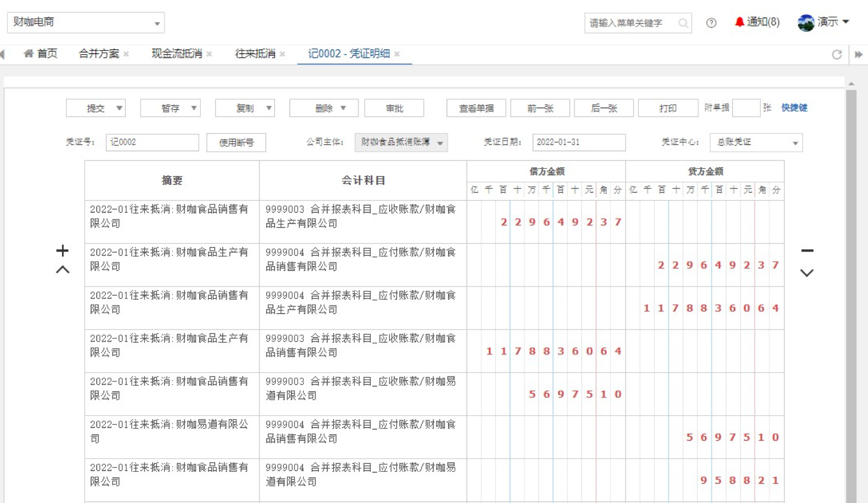Click the minus icon to remove row
Viewport: 868px width, 503px height.
coord(806,250)
